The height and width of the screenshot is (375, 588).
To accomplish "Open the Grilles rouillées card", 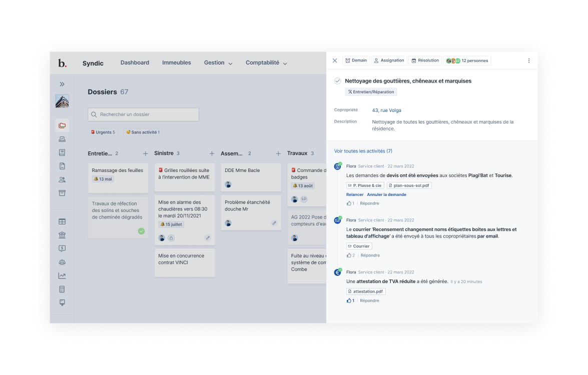I will 185,177.
